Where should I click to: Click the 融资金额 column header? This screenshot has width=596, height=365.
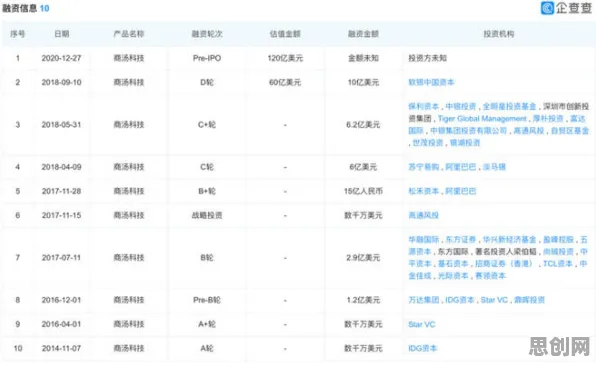(x=363, y=34)
